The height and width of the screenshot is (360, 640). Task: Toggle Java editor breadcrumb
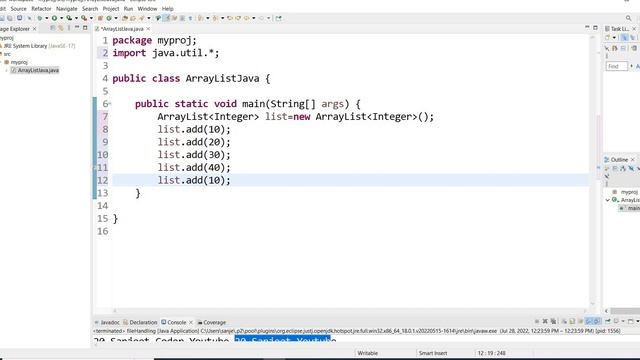click(158, 18)
